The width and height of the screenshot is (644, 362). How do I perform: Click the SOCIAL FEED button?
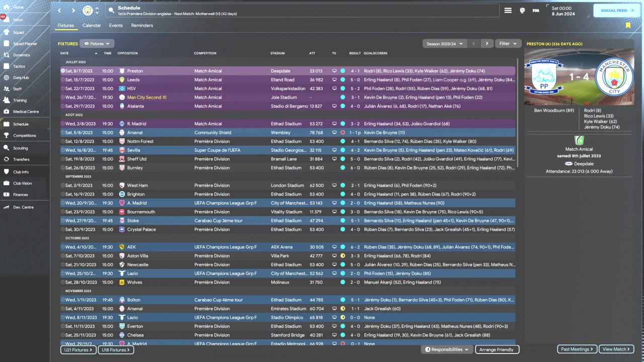point(617,11)
